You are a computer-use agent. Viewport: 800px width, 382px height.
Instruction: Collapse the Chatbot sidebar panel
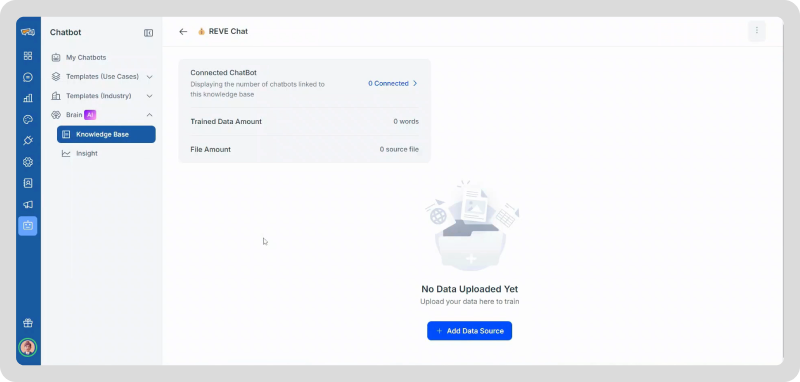148,33
